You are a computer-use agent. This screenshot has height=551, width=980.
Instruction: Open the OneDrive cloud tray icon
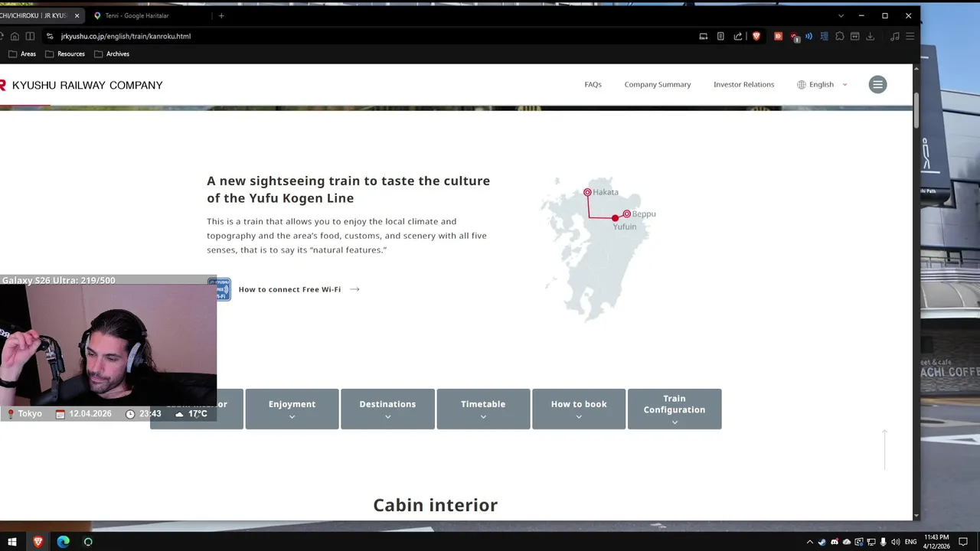point(847,542)
